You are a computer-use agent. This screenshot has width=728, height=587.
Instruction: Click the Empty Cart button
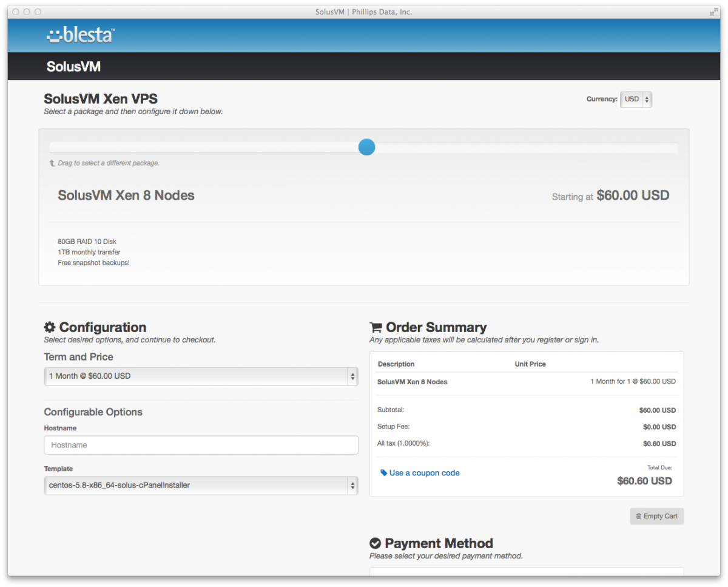click(x=656, y=516)
